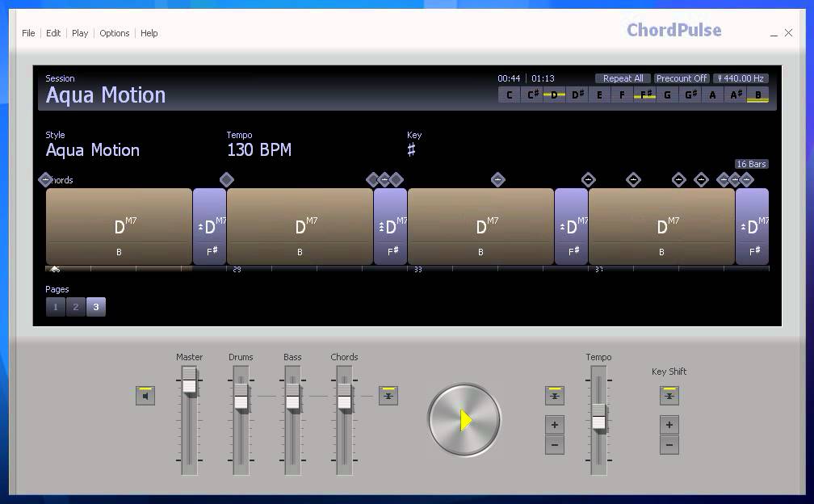
Task: Reset the Key Shift button
Action: tap(669, 396)
